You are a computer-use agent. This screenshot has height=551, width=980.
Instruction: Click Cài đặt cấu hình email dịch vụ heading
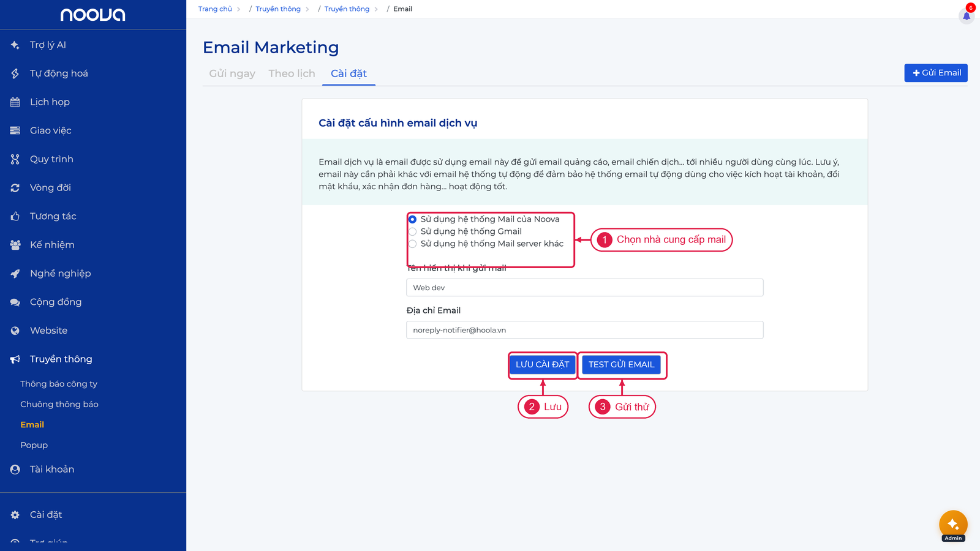398,123
